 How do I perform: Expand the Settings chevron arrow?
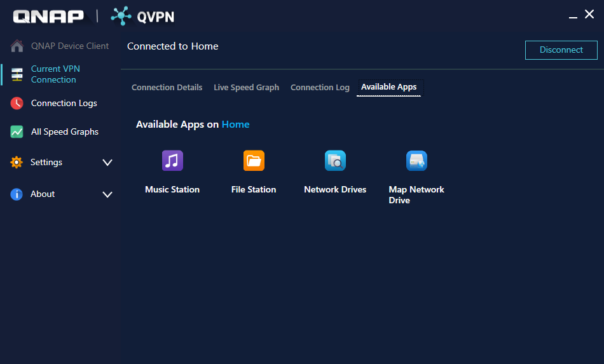(107, 163)
